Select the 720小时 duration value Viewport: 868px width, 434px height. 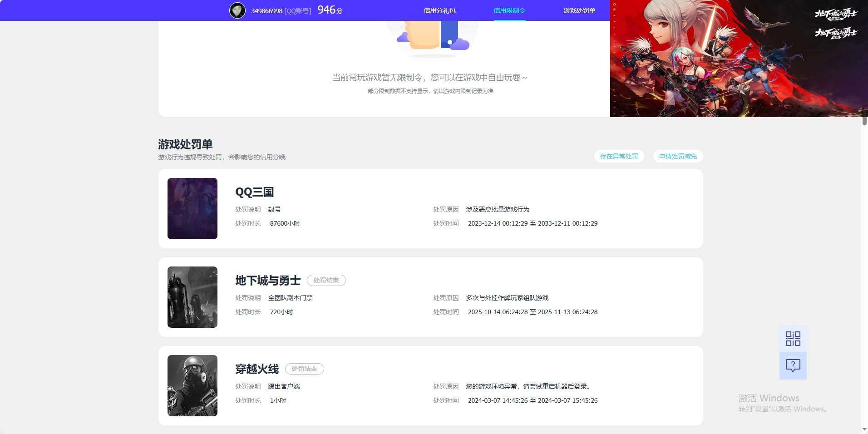(281, 312)
